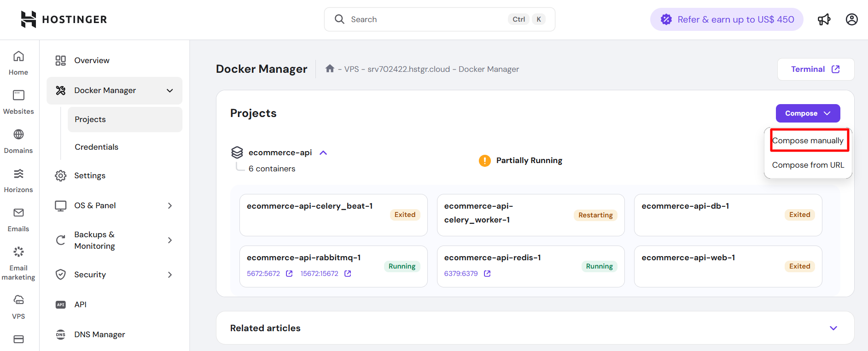Open ecommerce-api-redis-1 container card
This screenshot has height=351, width=868.
point(530,266)
